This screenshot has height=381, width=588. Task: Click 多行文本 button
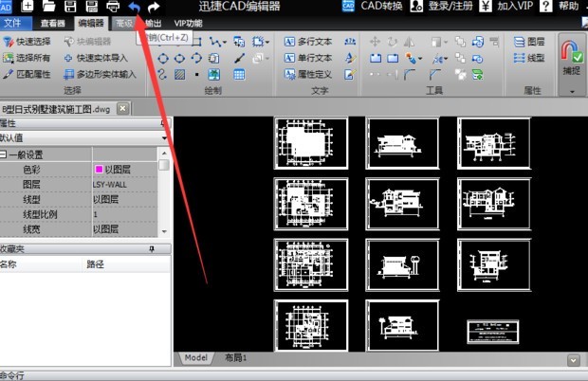click(308, 41)
